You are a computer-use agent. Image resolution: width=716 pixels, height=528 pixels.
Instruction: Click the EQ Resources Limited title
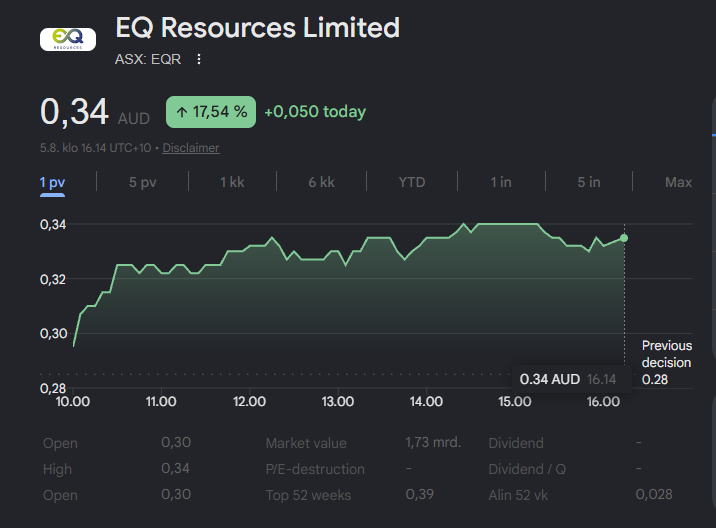pyautogui.click(x=258, y=27)
